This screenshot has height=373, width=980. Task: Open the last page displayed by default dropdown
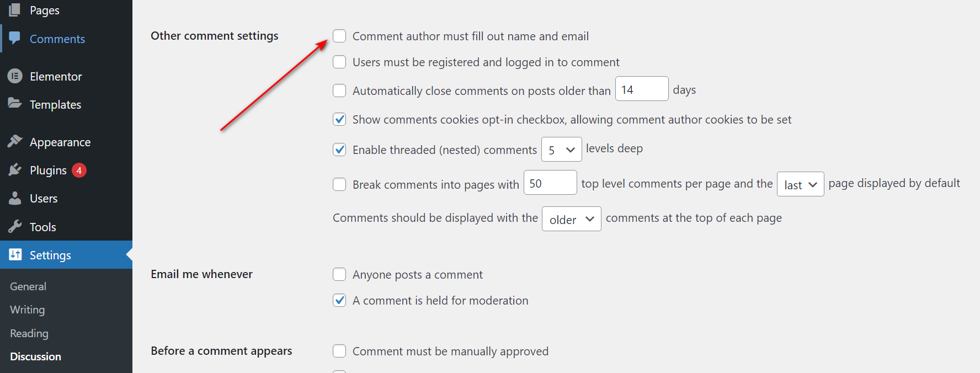801,184
